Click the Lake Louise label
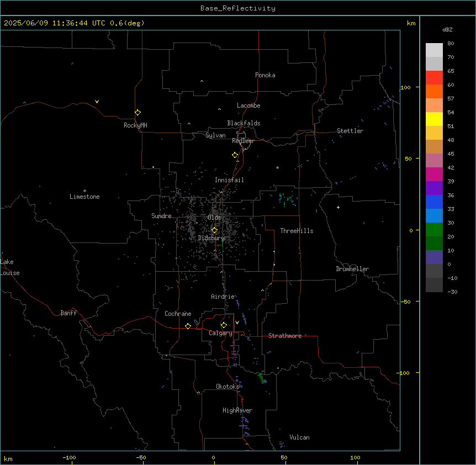Image resolution: width=476 pixels, height=465 pixels. click(x=10, y=267)
